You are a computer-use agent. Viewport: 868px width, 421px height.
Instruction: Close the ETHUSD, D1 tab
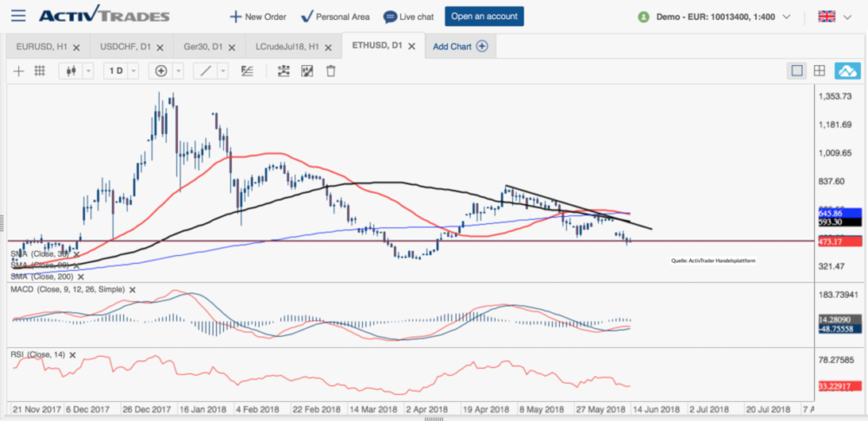click(411, 47)
